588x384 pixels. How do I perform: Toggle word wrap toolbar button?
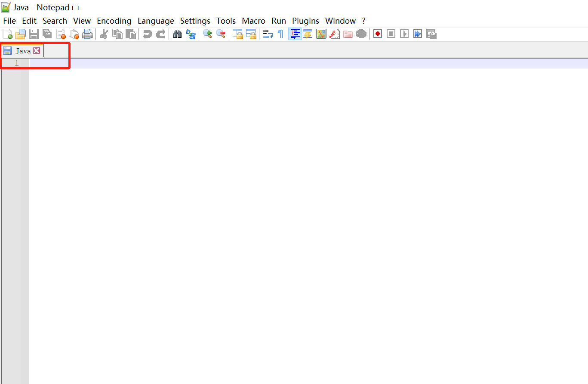tap(268, 34)
